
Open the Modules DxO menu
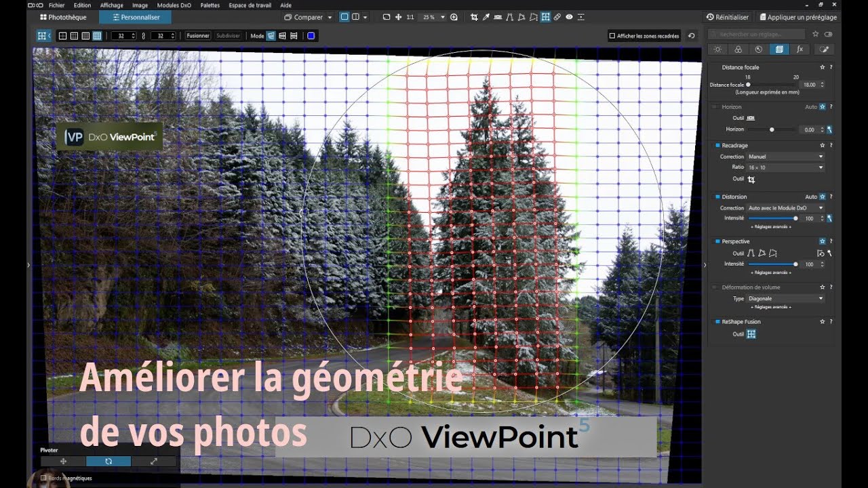click(174, 5)
